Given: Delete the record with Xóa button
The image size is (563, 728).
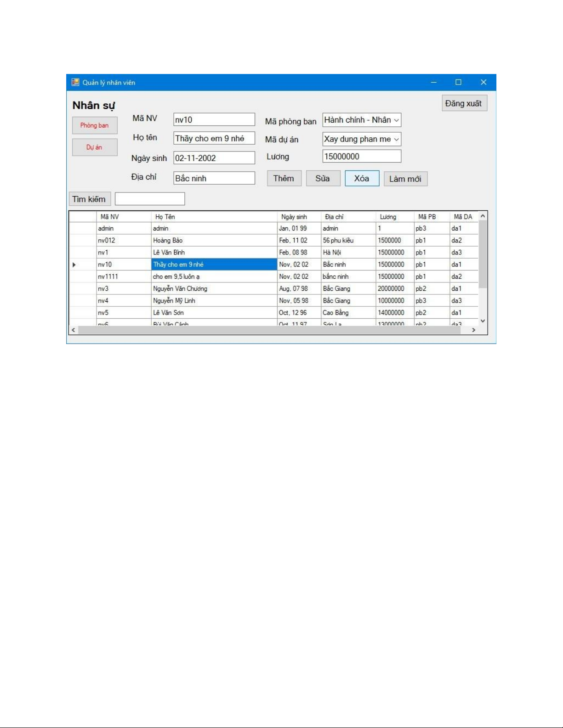Looking at the screenshot, I should click(362, 179).
